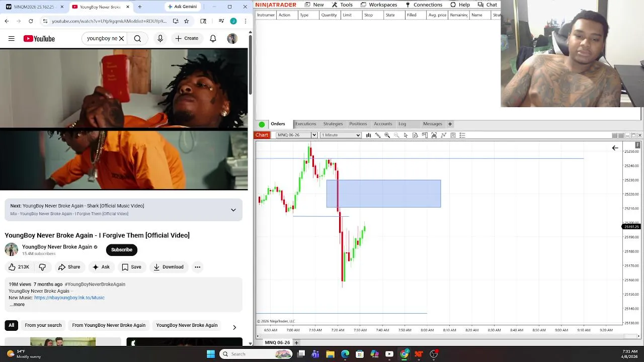Image resolution: width=644 pixels, height=362 pixels.
Task: Switch to the Log tab
Action: (402, 124)
